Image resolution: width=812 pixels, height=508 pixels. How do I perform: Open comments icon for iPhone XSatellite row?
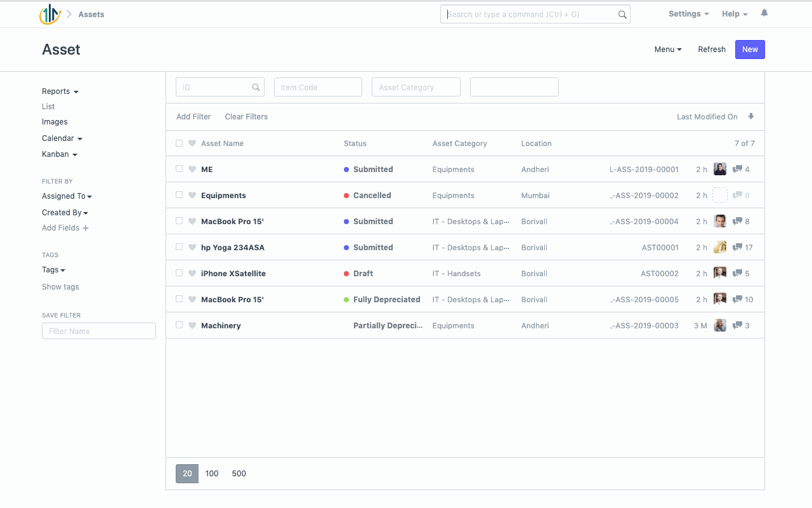click(737, 274)
